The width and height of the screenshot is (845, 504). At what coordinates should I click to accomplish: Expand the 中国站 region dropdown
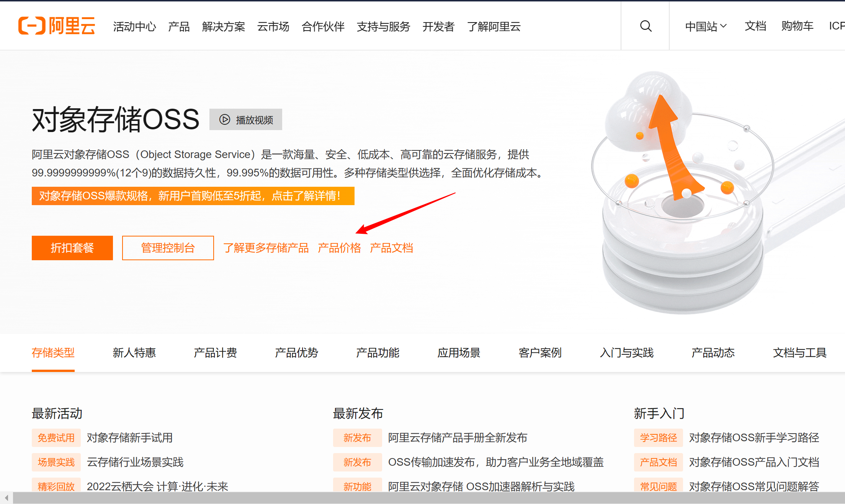tap(705, 26)
